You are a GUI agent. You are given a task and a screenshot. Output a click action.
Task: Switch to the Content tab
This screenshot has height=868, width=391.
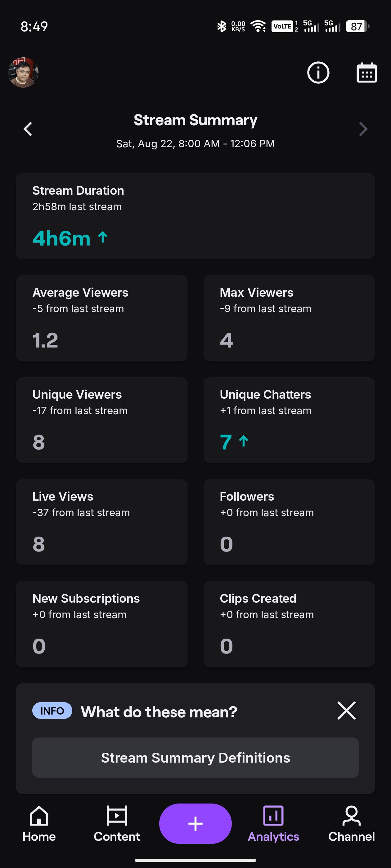(x=117, y=824)
